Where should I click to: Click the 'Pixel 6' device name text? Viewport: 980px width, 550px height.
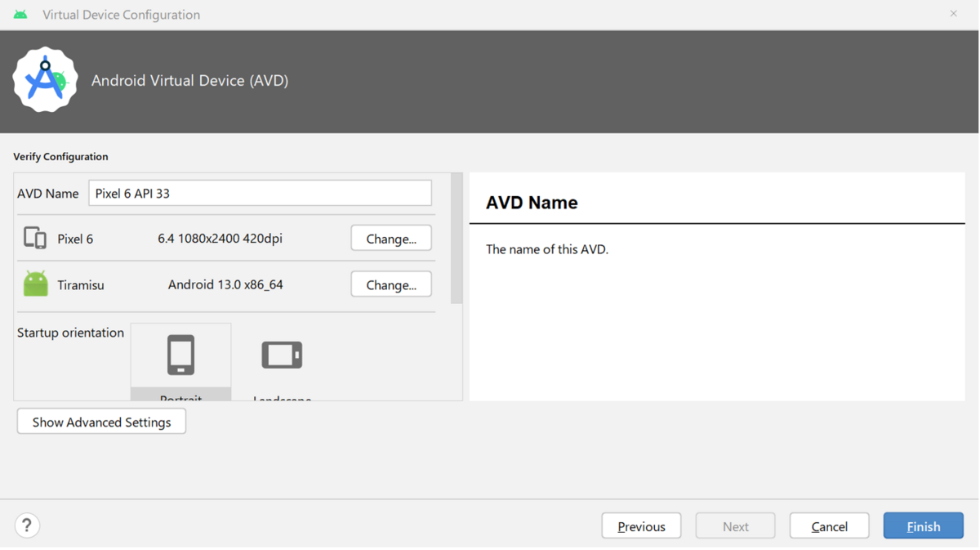pos(75,239)
